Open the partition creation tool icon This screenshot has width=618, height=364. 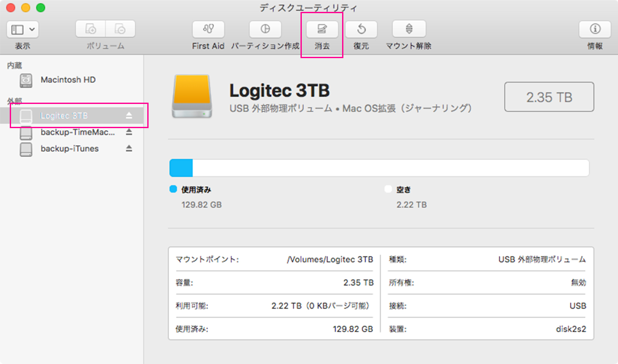point(265,29)
